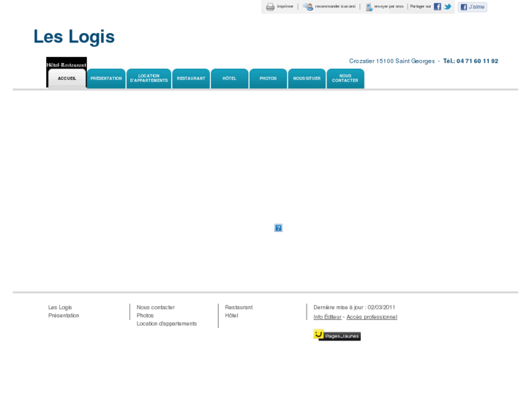Click envoyer par sms link

coord(389,7)
